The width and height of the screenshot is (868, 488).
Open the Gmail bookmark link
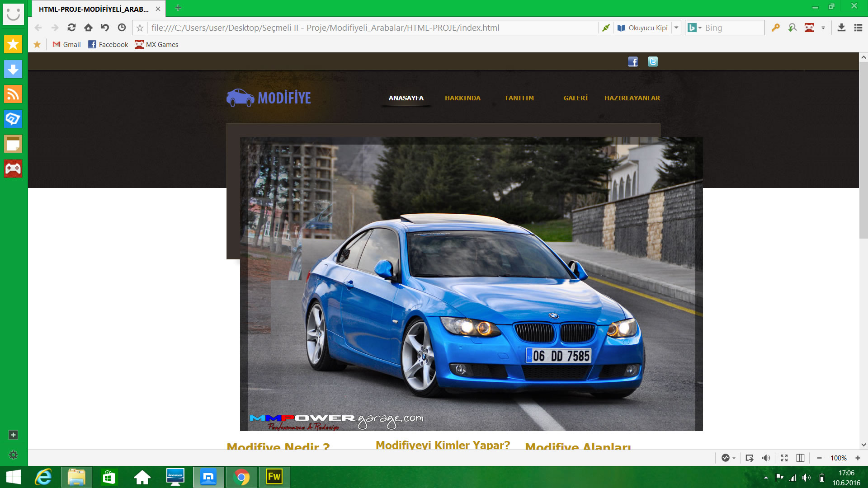(x=67, y=44)
